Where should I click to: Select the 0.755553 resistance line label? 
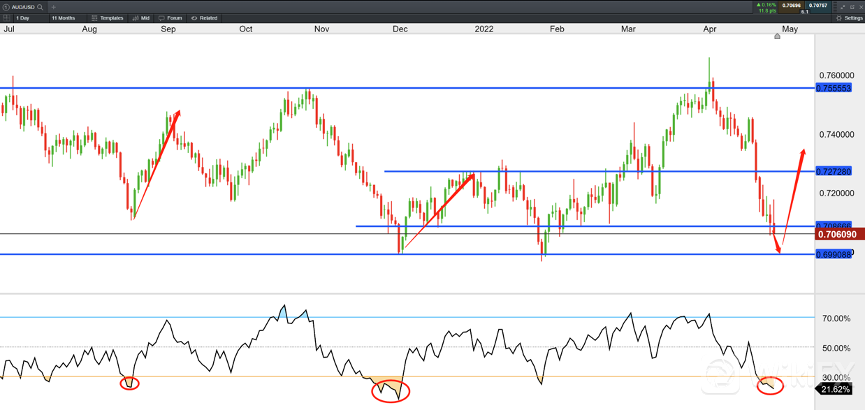pos(832,88)
